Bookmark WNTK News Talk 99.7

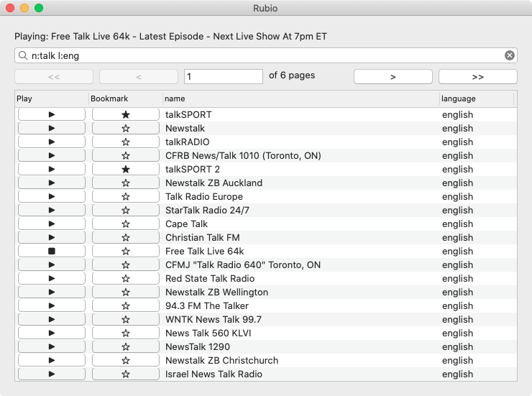tap(126, 319)
